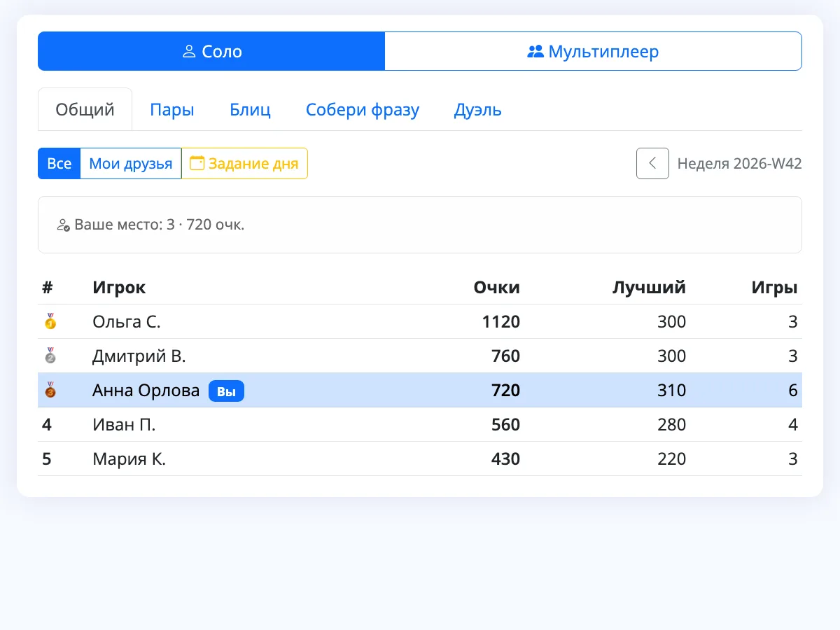Select the Все filter
The image size is (840, 630).
click(x=59, y=163)
